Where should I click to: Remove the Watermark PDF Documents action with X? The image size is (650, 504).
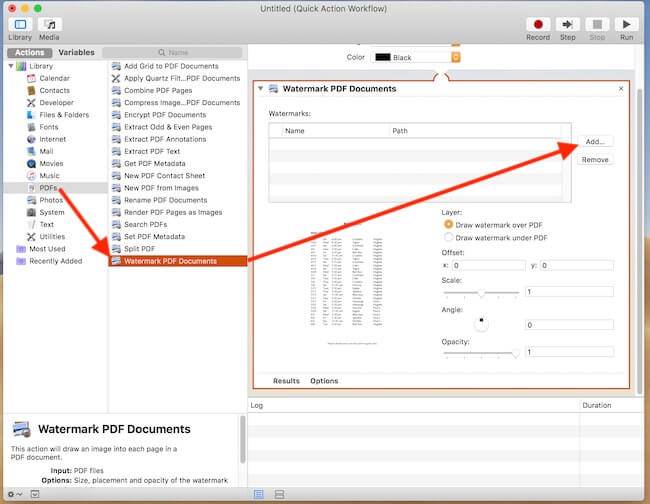click(621, 88)
